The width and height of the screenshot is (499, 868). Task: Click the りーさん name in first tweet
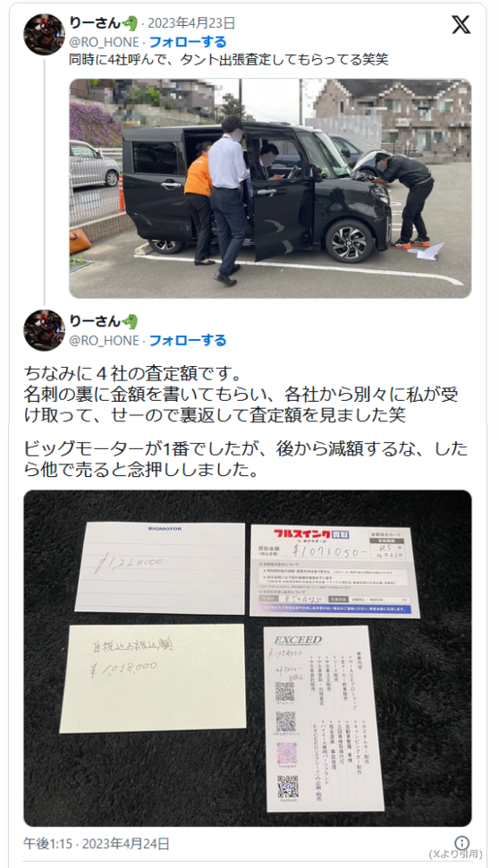[x=95, y=23]
